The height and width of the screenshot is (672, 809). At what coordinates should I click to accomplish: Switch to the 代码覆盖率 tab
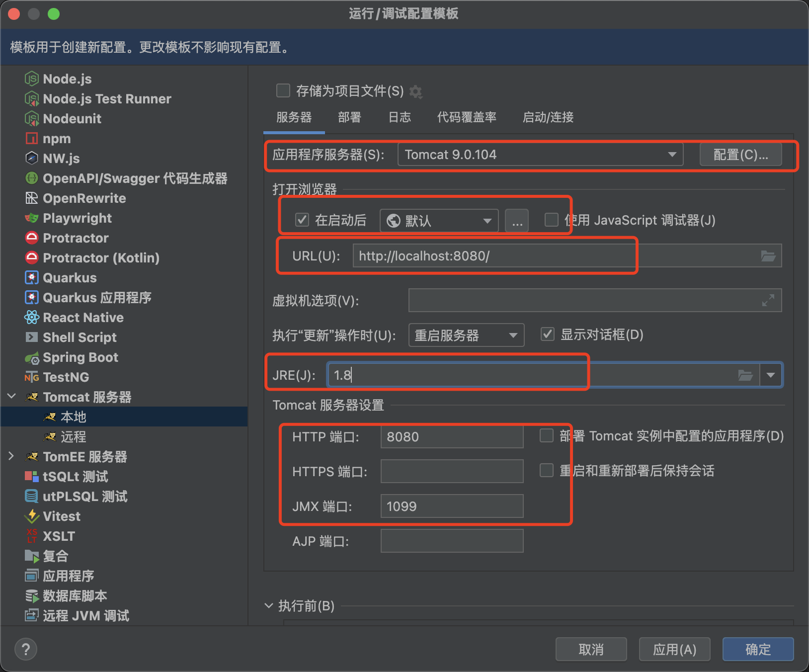pos(467,117)
